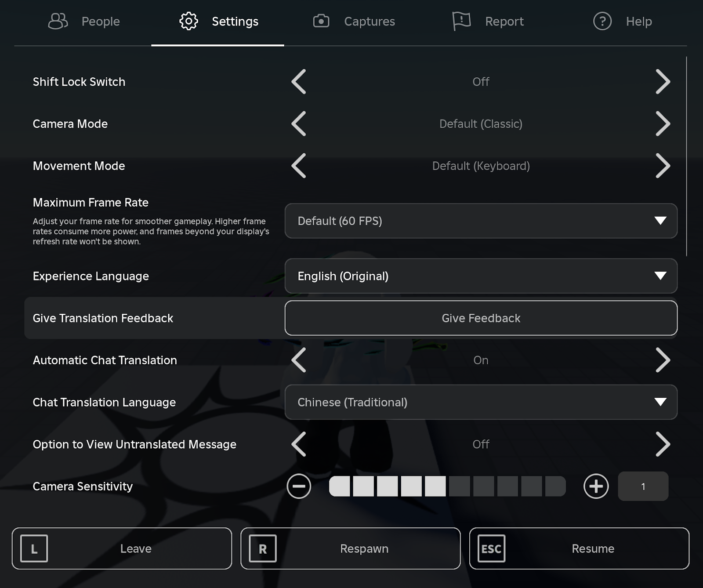Enable Option to View Untranslated Message
Screen dimensions: 703x588
pyautogui.click(x=663, y=444)
